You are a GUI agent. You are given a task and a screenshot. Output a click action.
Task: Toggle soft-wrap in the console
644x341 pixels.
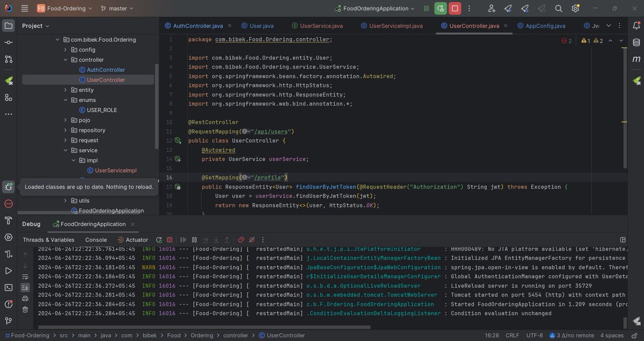coord(25,277)
